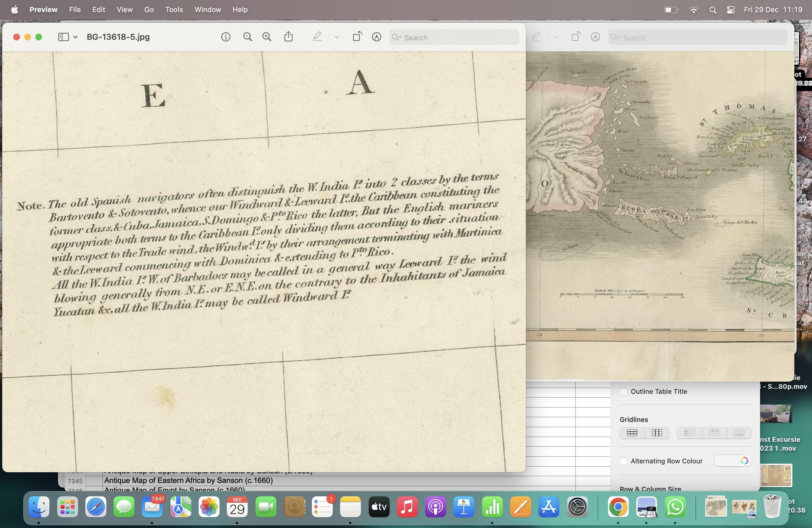Open the File menu

click(75, 10)
